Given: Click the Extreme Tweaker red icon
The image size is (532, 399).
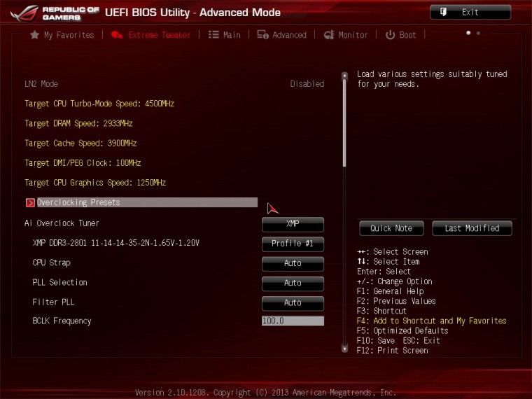Looking at the screenshot, I should 117,35.
